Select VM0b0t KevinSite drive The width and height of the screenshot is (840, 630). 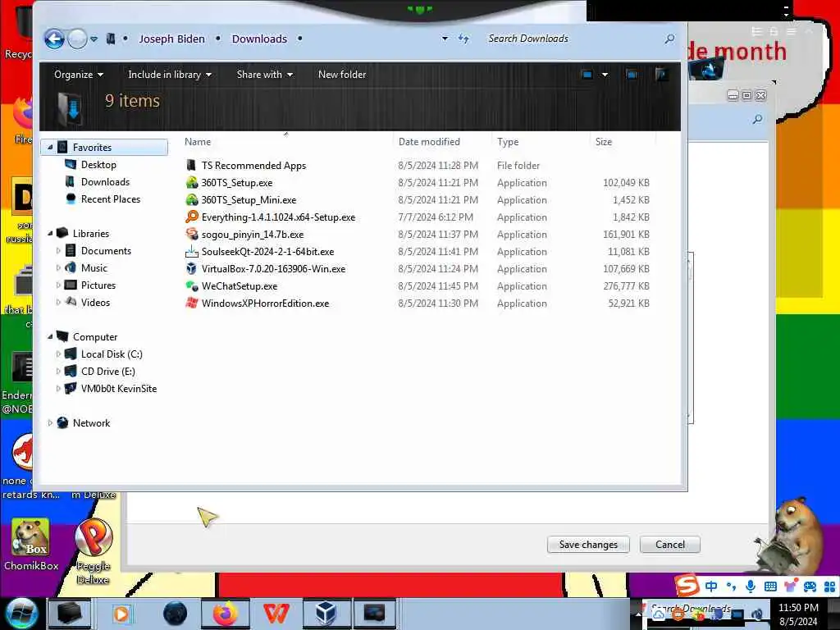click(118, 388)
